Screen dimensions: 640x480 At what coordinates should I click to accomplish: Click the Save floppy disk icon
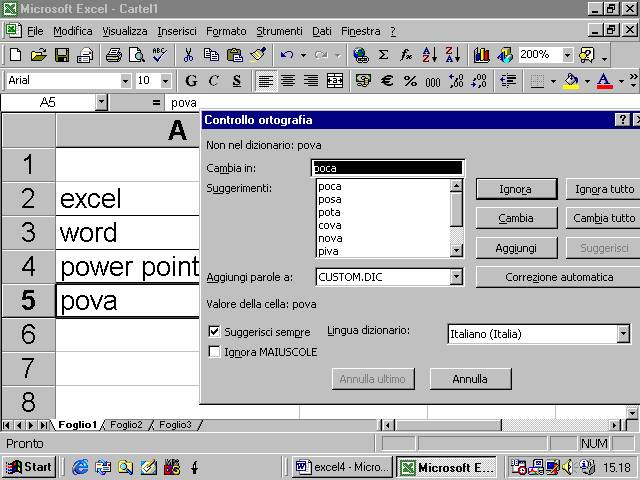pos(62,55)
